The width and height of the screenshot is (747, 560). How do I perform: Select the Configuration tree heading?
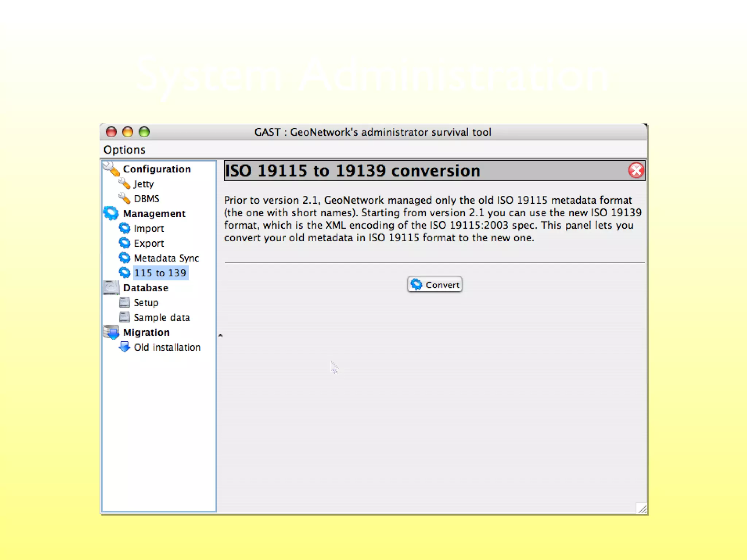[157, 169]
